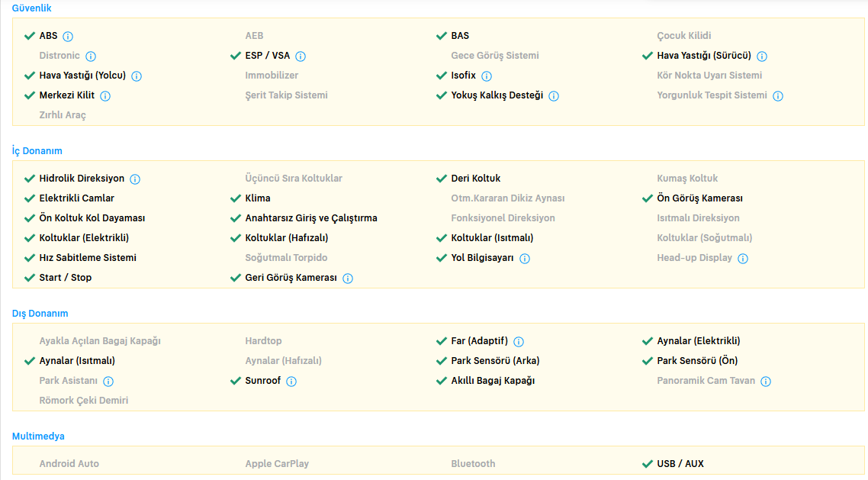Click the Aynalar (Elektrikli) label

pos(699,342)
